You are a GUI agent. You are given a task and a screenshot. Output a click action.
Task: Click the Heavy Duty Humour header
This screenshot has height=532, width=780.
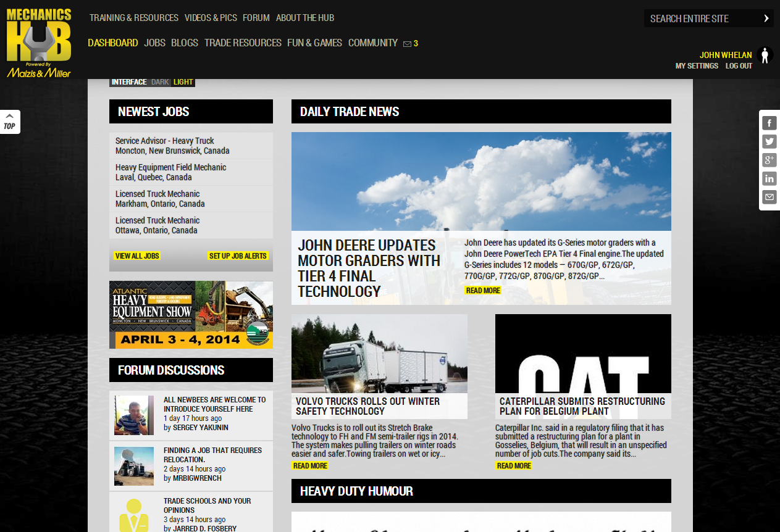481,491
